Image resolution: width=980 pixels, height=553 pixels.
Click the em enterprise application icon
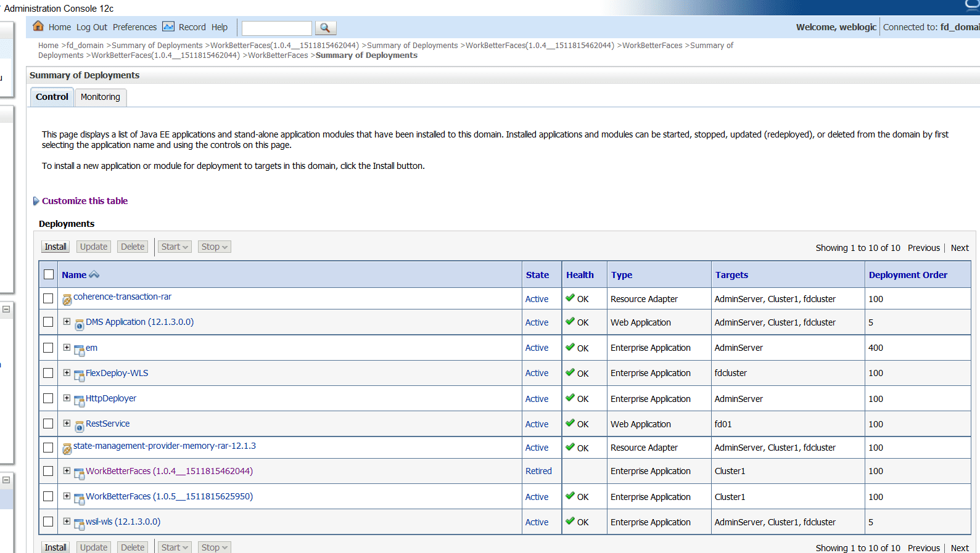80,351
